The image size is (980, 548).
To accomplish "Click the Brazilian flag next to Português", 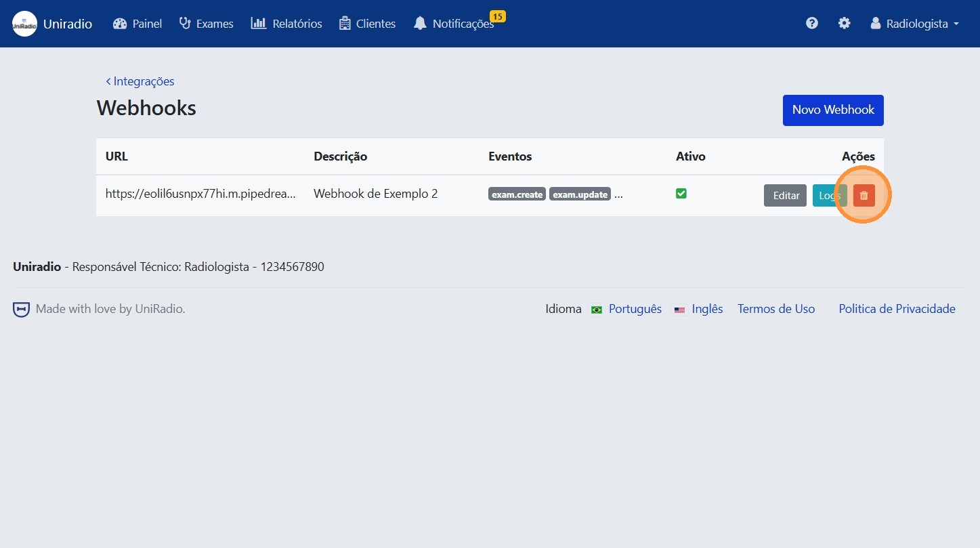I will tap(596, 309).
